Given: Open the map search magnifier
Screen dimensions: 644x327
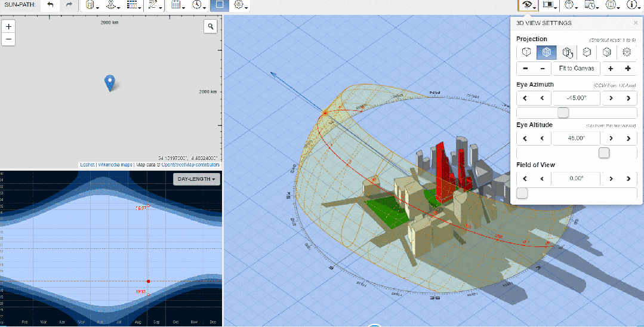Looking at the screenshot, I should point(210,27).
